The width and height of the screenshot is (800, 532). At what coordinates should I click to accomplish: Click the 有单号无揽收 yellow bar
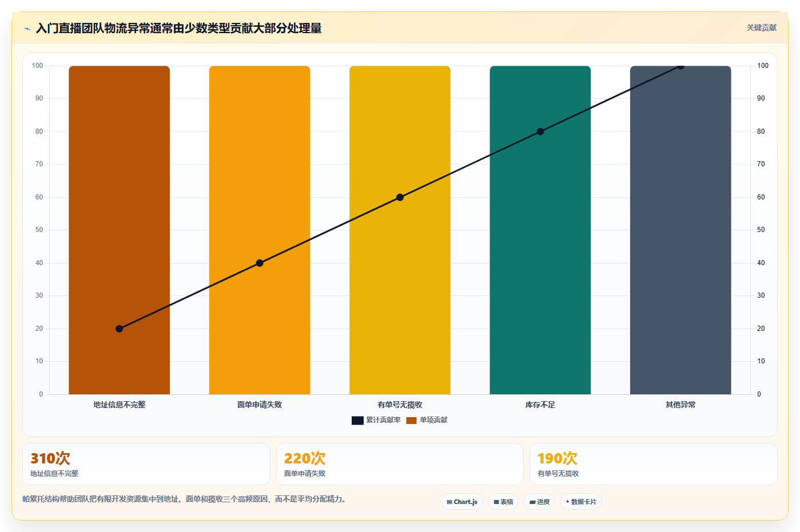click(x=400, y=230)
